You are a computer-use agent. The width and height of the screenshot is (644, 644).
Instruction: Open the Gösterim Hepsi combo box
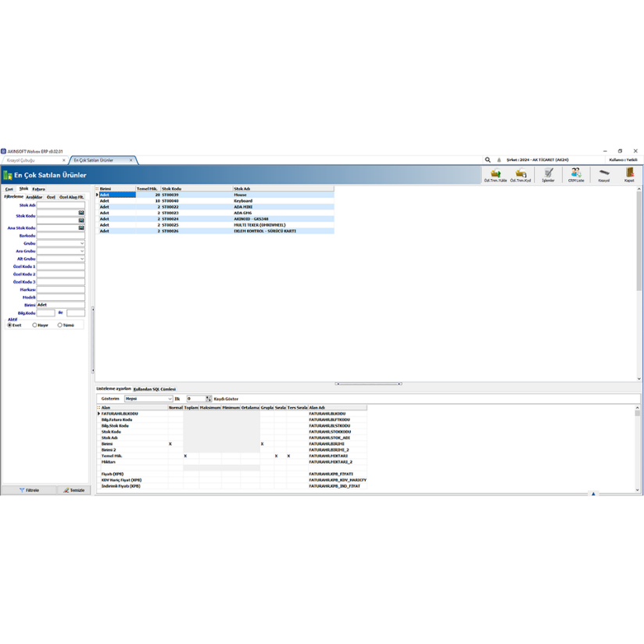(x=148, y=399)
